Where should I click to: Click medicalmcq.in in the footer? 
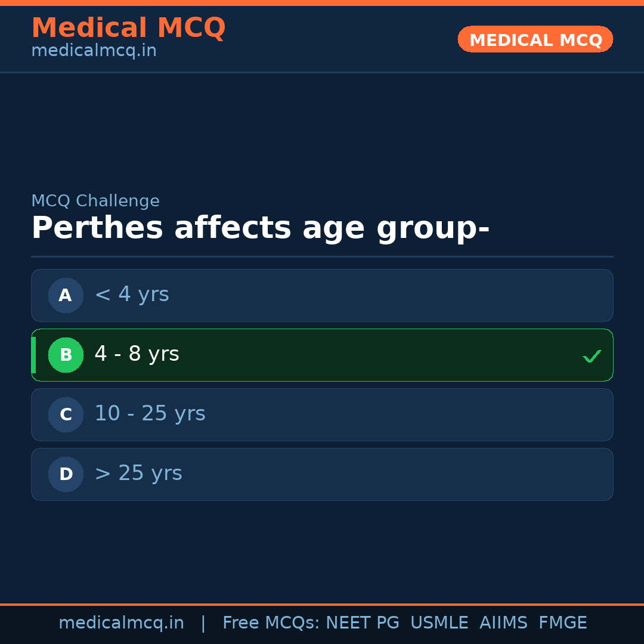[x=122, y=623]
